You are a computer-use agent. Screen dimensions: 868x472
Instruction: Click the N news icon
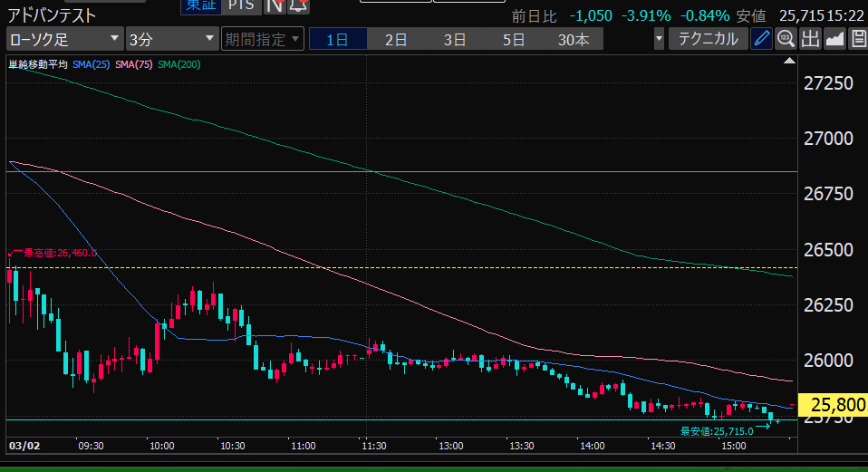pyautogui.click(x=275, y=5)
